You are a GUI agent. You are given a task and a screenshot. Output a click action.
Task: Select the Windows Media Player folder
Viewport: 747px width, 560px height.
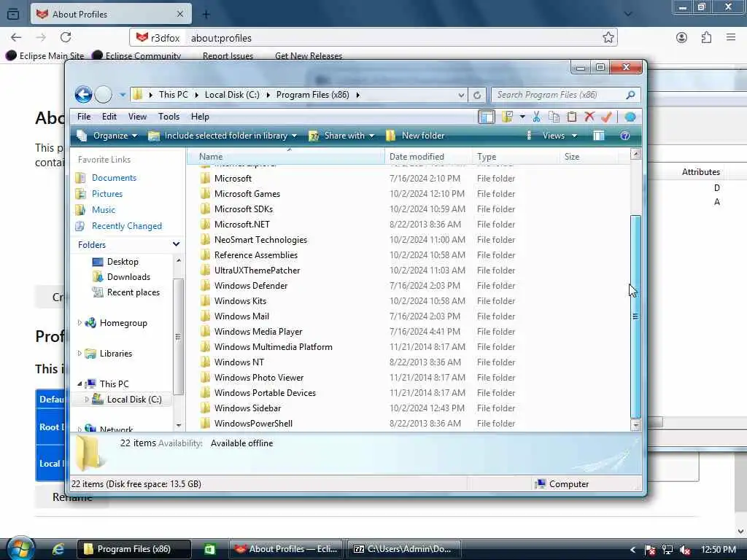(x=258, y=332)
